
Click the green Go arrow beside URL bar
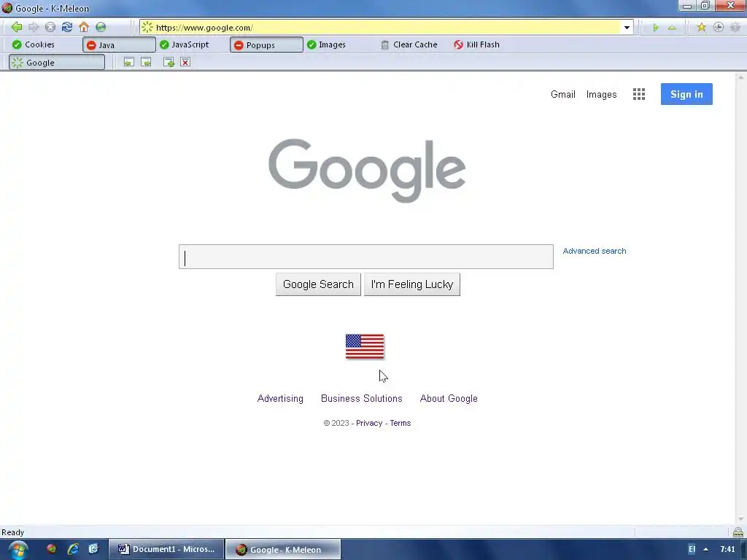coord(656,28)
